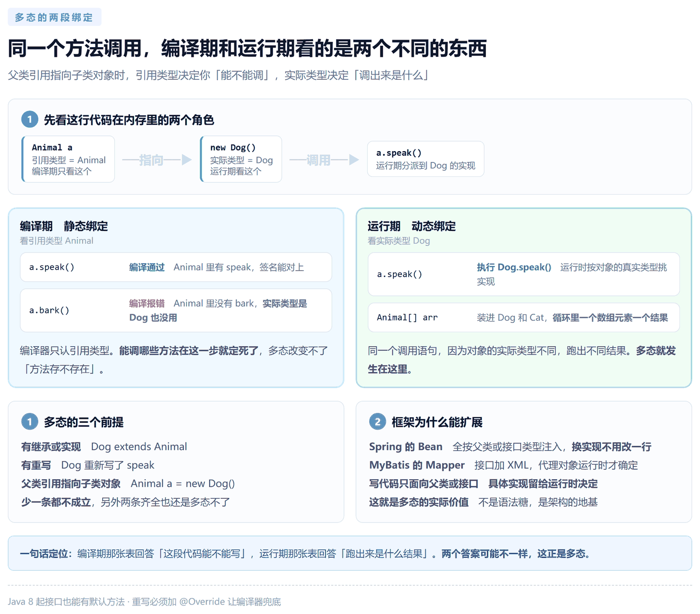This screenshot has width=700, height=614.
Task: Select heading 先看这行代码在内存里的两个角色
Action: point(129,120)
